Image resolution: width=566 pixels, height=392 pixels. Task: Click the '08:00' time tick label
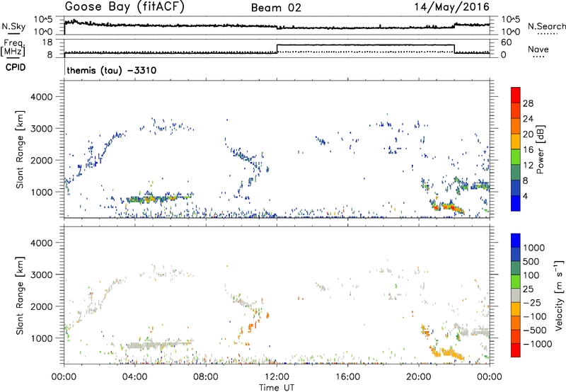pos(206,377)
